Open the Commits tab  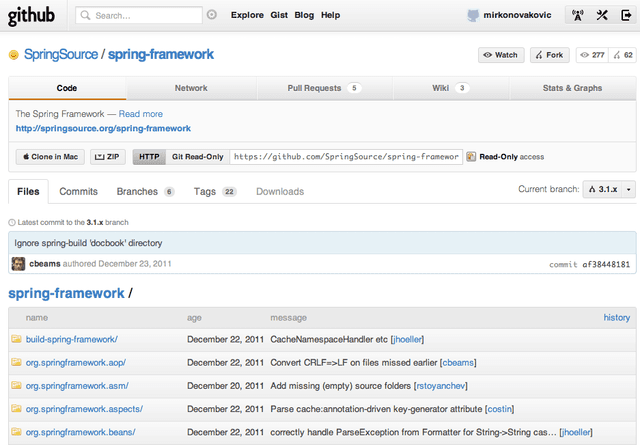point(78,191)
